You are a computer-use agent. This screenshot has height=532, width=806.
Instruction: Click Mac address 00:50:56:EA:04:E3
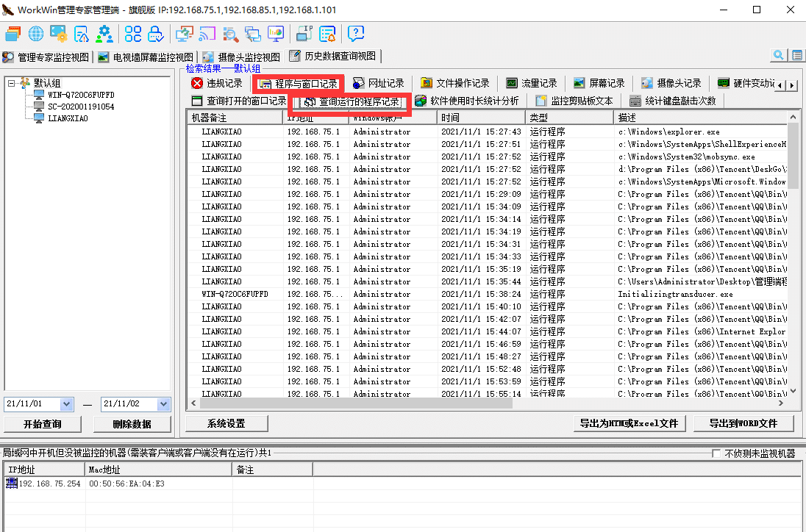tap(126, 484)
